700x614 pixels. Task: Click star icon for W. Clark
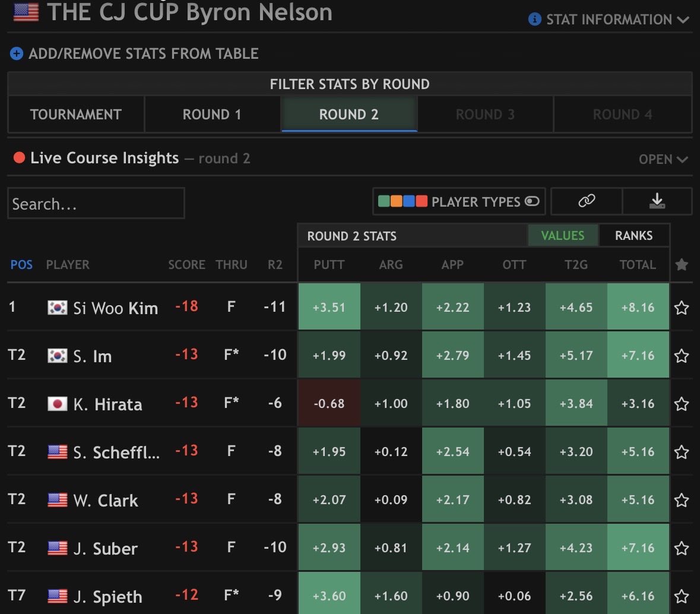tap(681, 500)
